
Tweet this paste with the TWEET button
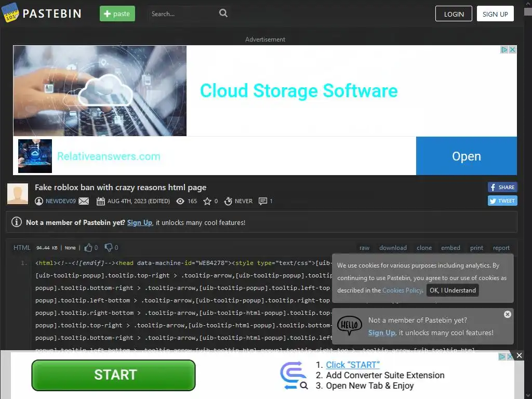[x=502, y=201]
